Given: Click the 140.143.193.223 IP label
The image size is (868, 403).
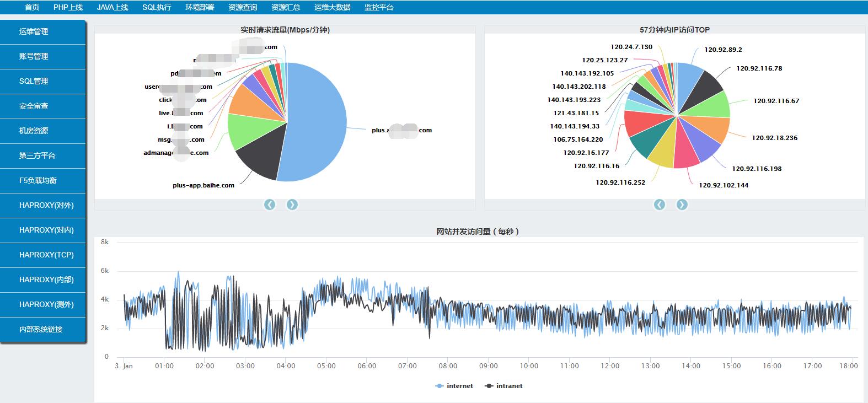Looking at the screenshot, I should click(x=574, y=100).
